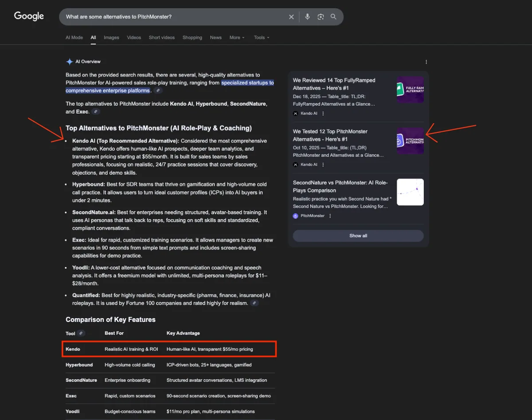532x420 pixels.
Task: Click the Show all sources button
Action: point(358,236)
